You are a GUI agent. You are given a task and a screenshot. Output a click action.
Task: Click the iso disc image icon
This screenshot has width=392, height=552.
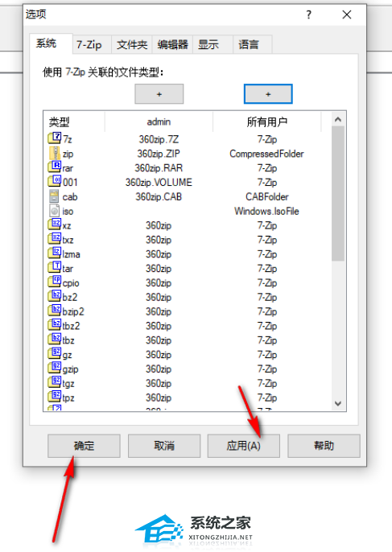pyautogui.click(x=54, y=211)
